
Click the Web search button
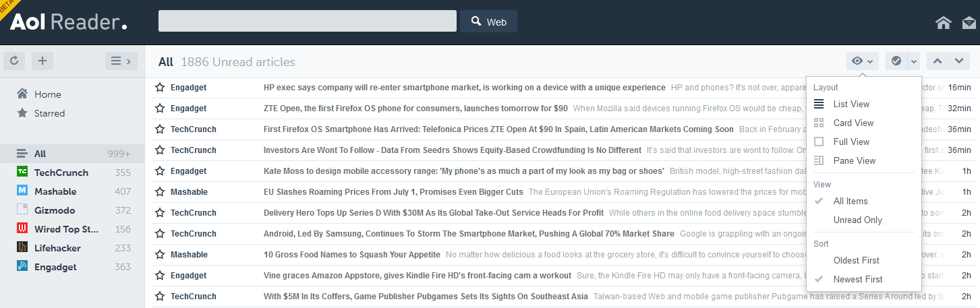point(488,22)
